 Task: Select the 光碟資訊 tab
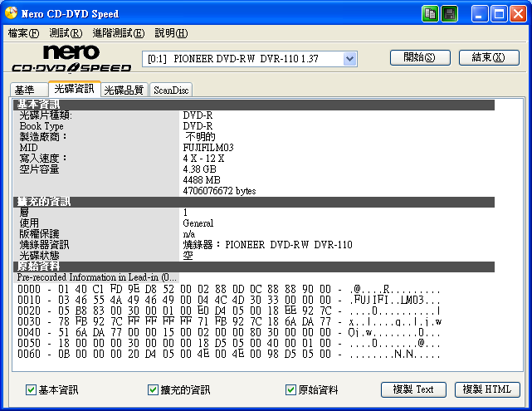point(75,89)
